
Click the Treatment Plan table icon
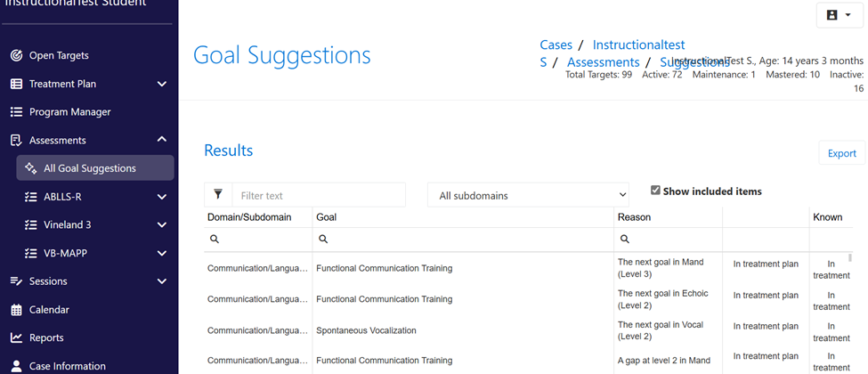17,84
